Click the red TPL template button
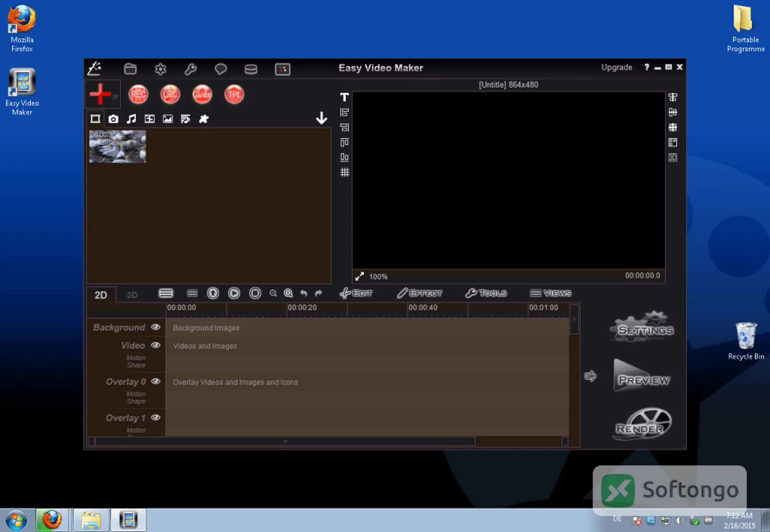 [234, 94]
